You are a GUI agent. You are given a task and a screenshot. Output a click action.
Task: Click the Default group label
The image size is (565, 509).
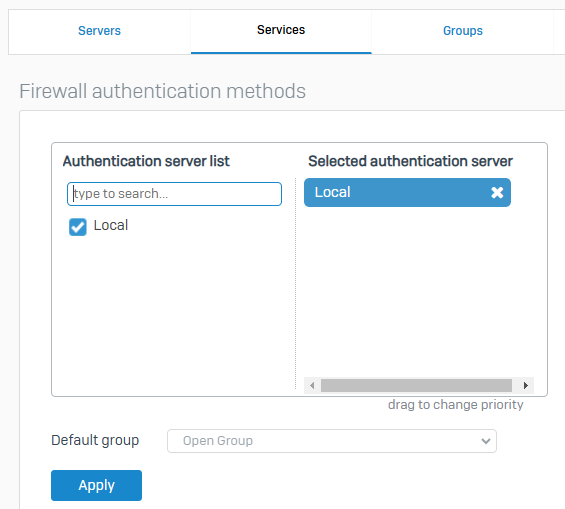click(95, 441)
